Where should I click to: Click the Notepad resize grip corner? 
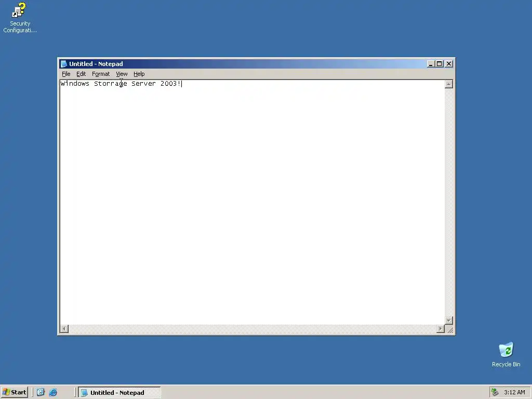click(x=449, y=329)
